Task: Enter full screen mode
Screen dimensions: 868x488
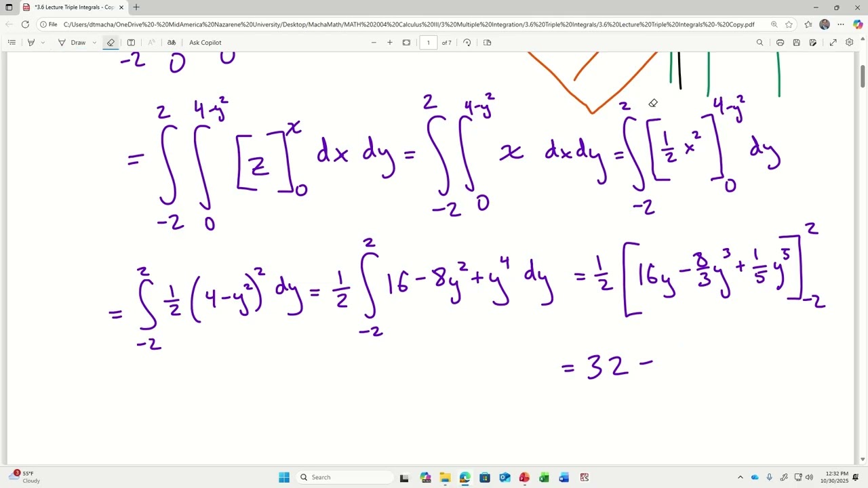Action: pos(833,42)
